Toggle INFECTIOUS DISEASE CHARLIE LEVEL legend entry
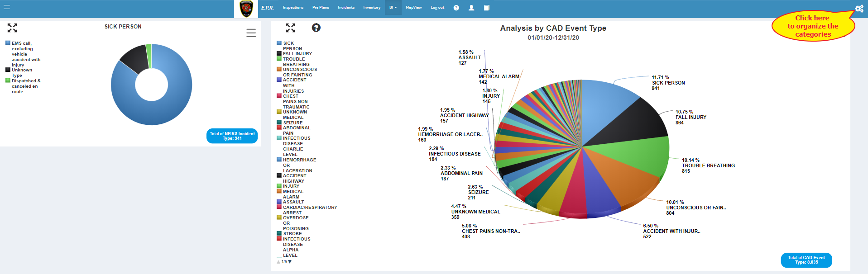Viewport: 868px width, 274px height. tap(293, 146)
